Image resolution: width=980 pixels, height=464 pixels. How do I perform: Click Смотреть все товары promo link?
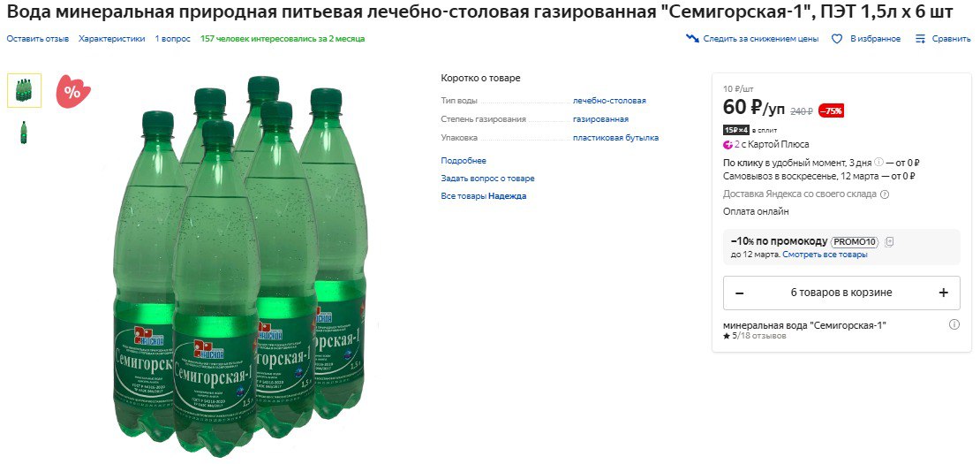click(x=825, y=255)
